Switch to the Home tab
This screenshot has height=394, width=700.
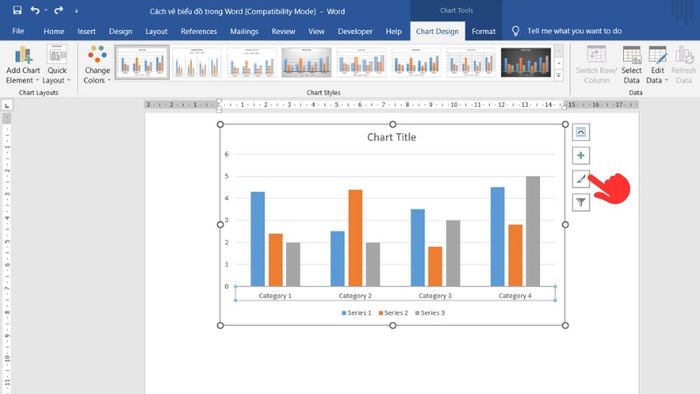pos(54,31)
